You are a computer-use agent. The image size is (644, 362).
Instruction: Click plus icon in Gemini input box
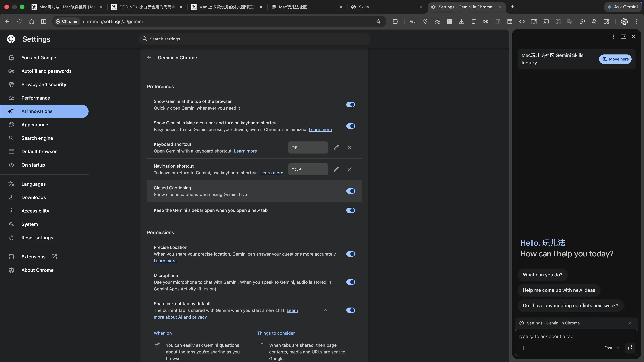[x=523, y=348]
